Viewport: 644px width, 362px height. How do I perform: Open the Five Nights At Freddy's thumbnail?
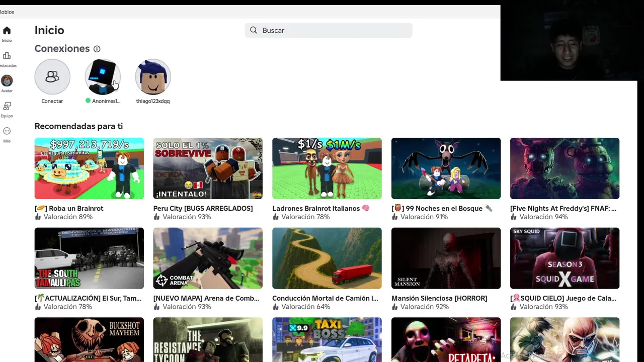click(565, 168)
